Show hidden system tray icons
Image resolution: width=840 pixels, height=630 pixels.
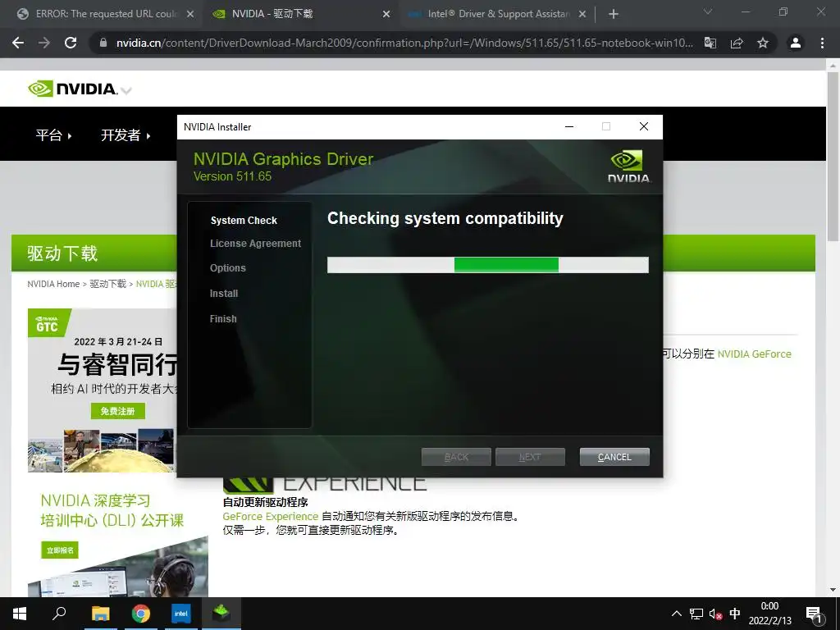677,614
